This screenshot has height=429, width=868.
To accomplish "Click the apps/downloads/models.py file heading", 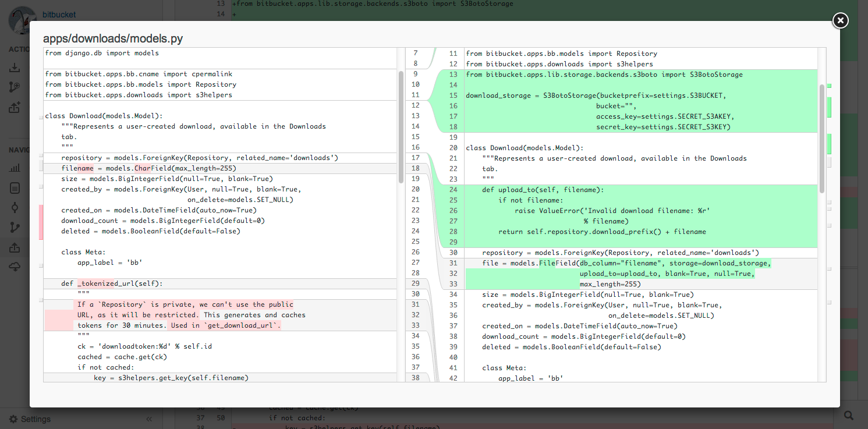I will point(113,39).
